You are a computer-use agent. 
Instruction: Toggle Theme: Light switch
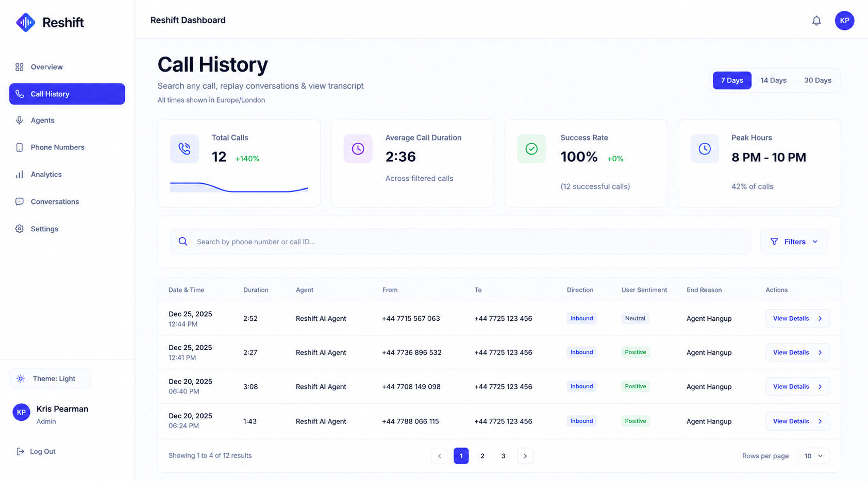click(50, 379)
